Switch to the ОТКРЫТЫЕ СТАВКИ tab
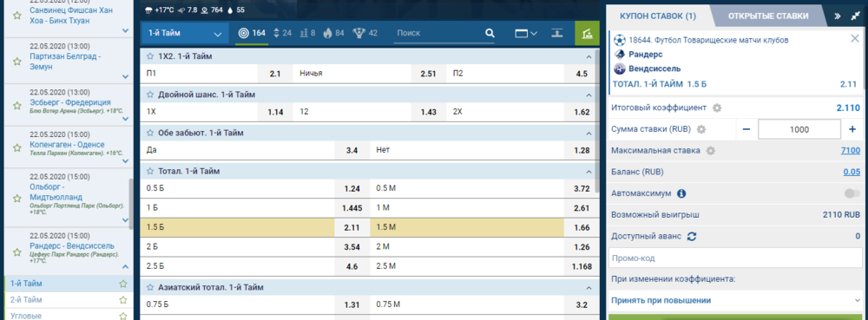 (768, 16)
